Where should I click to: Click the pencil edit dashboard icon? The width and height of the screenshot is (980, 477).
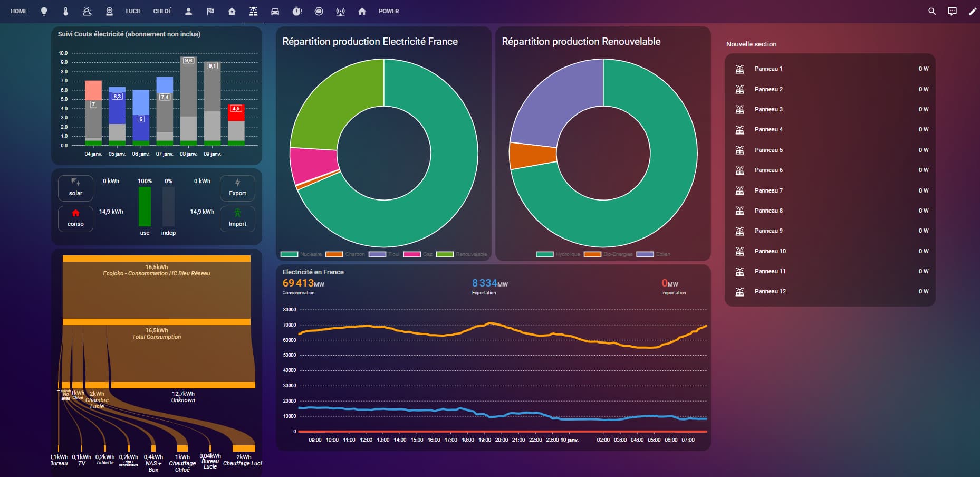(x=972, y=11)
